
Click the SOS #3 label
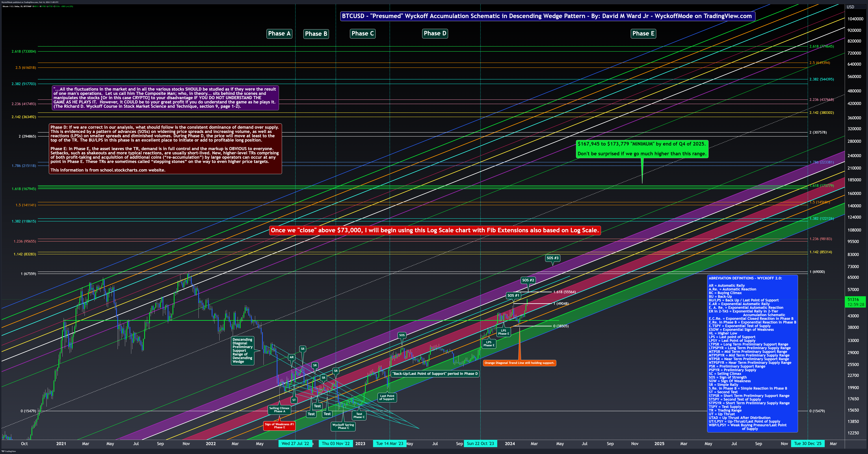552,258
